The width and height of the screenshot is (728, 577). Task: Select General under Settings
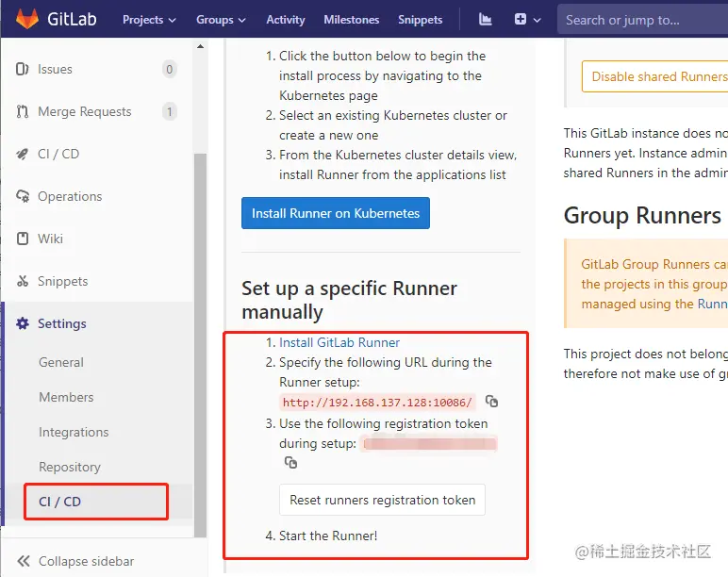61,362
